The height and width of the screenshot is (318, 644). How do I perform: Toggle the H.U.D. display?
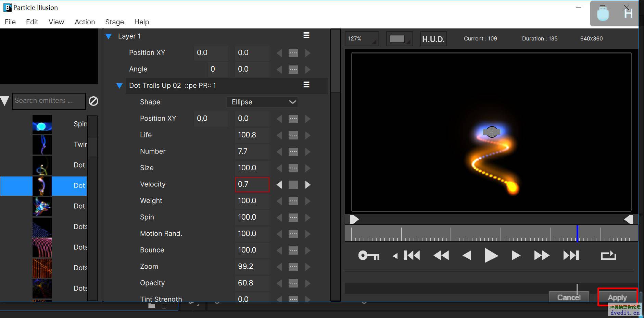pos(433,39)
